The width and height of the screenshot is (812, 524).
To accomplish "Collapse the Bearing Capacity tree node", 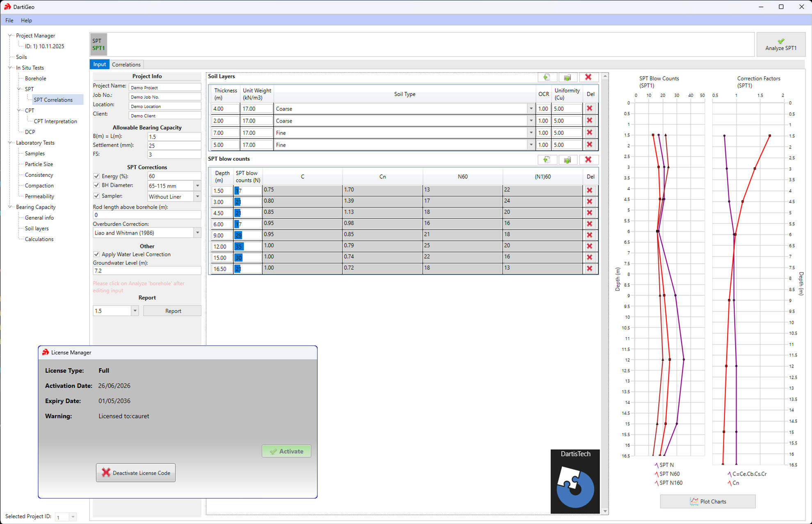I will (x=10, y=207).
